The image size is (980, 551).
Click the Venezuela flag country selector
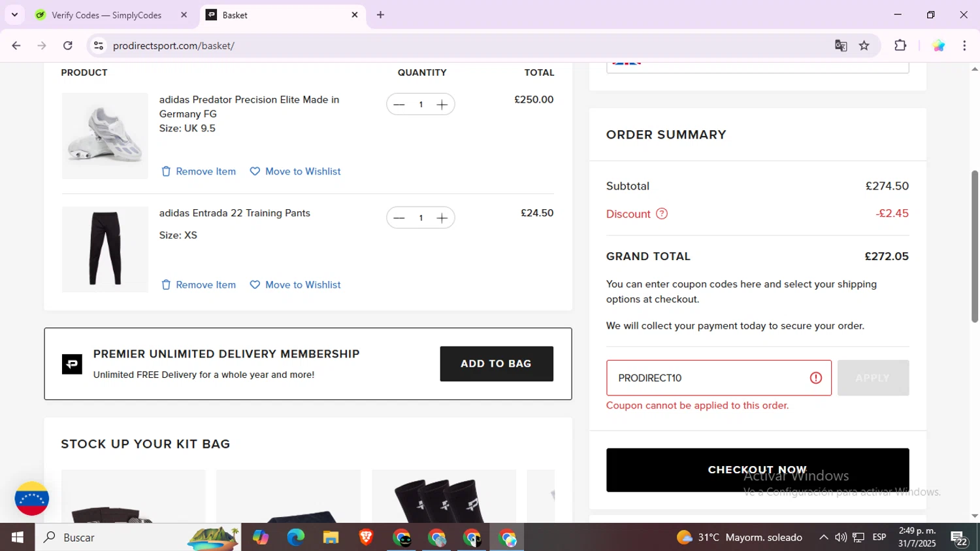pos(31,499)
